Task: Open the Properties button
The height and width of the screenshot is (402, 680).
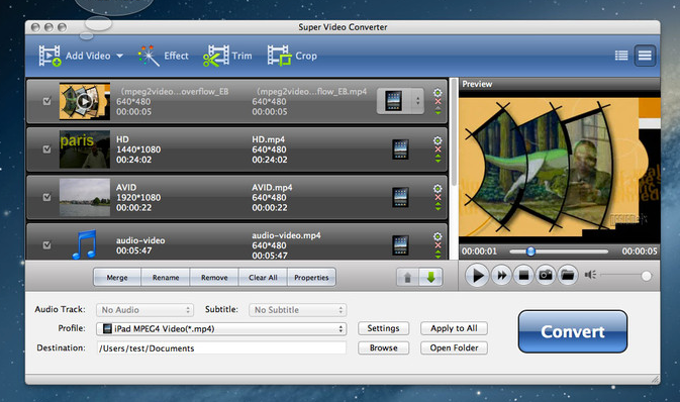Action: point(311,278)
